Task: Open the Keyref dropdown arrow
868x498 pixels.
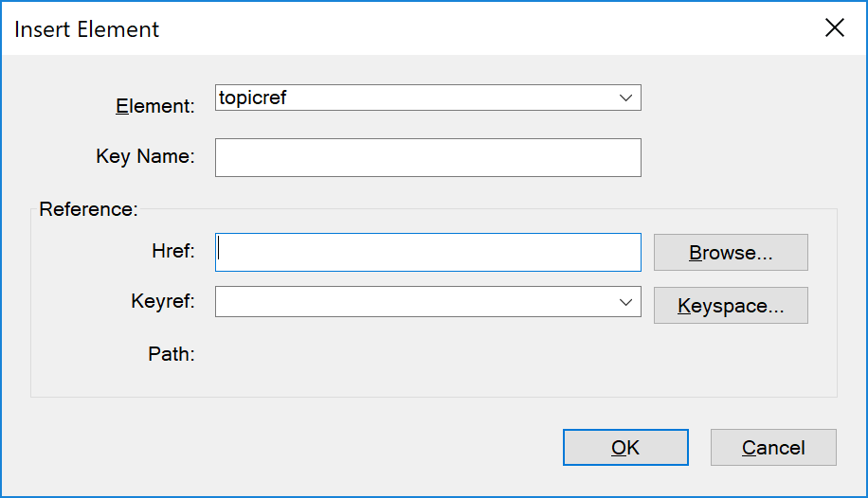Action: point(625,302)
